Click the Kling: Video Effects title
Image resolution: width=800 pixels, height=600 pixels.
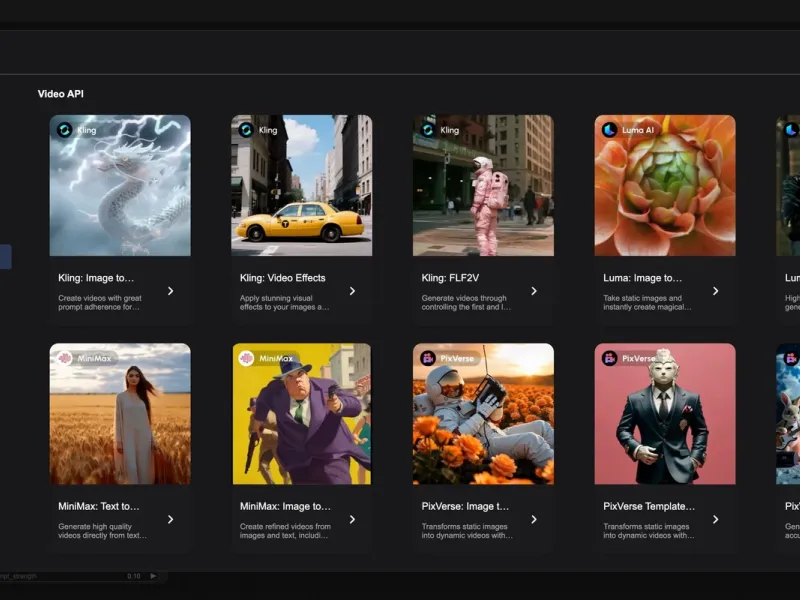pyautogui.click(x=283, y=278)
